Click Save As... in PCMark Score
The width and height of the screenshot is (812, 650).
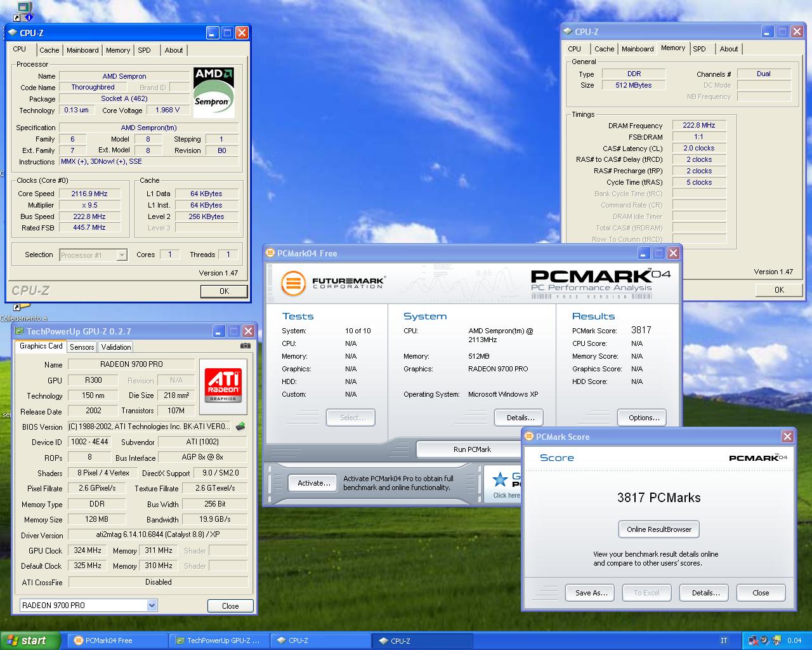[x=591, y=593]
